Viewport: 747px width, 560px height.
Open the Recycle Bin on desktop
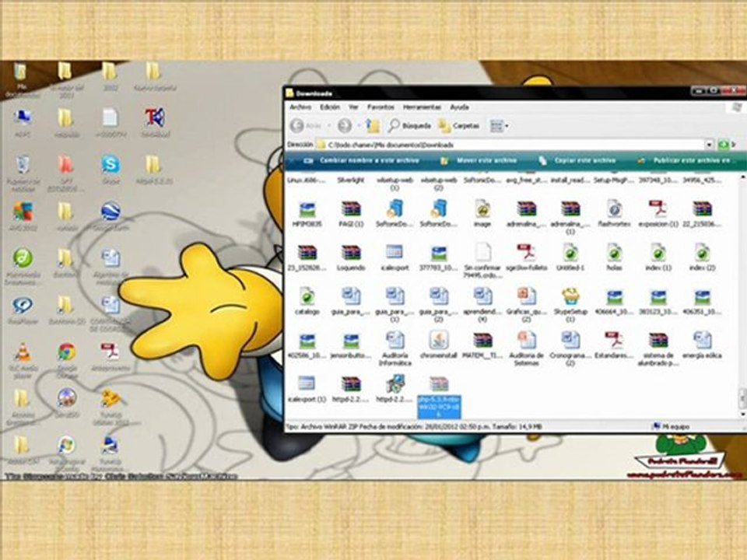(23, 173)
